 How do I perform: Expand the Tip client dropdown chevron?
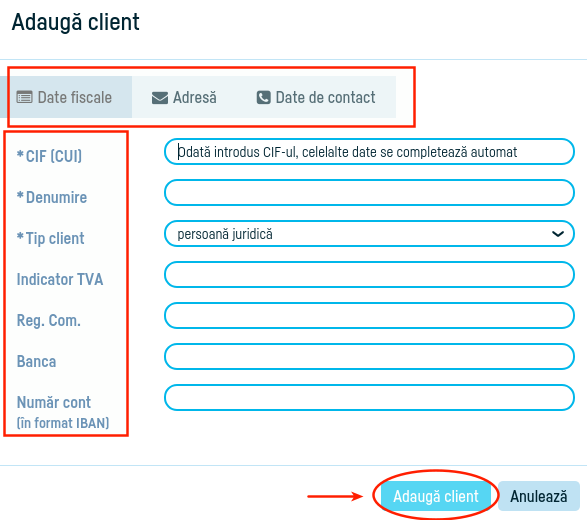click(x=558, y=234)
